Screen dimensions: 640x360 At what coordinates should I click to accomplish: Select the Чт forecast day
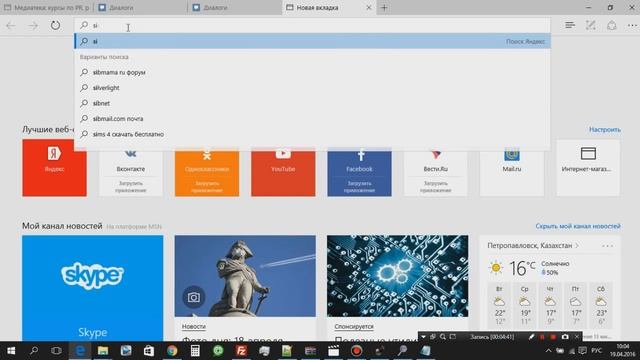coord(550,306)
